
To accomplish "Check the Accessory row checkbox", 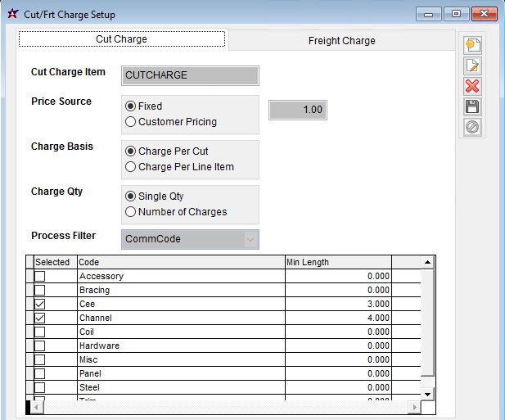I will point(40,276).
